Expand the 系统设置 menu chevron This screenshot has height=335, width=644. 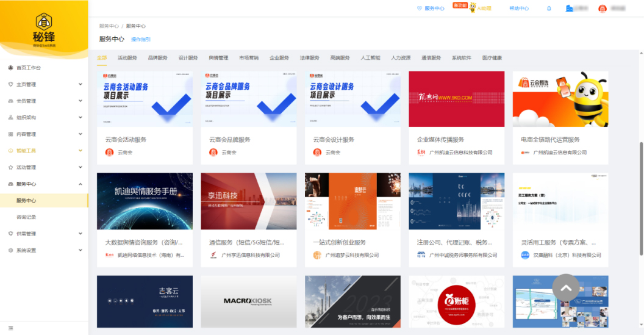[x=80, y=250]
